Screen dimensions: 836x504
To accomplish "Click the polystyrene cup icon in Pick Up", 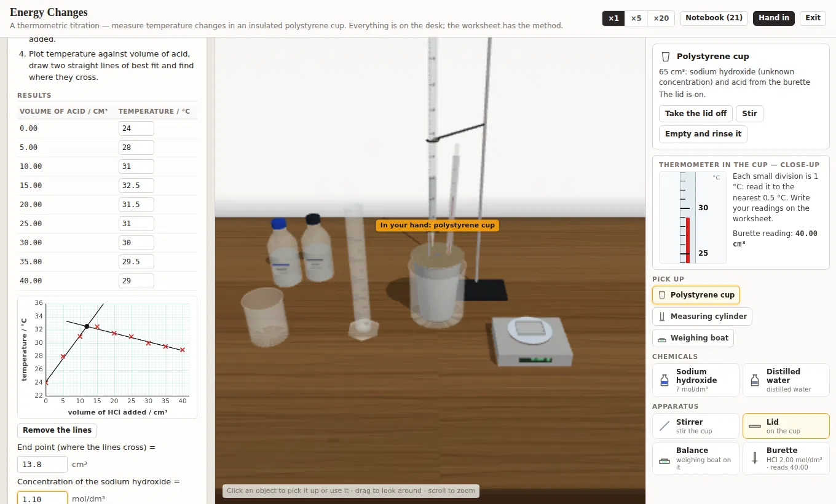I will 662,295.
